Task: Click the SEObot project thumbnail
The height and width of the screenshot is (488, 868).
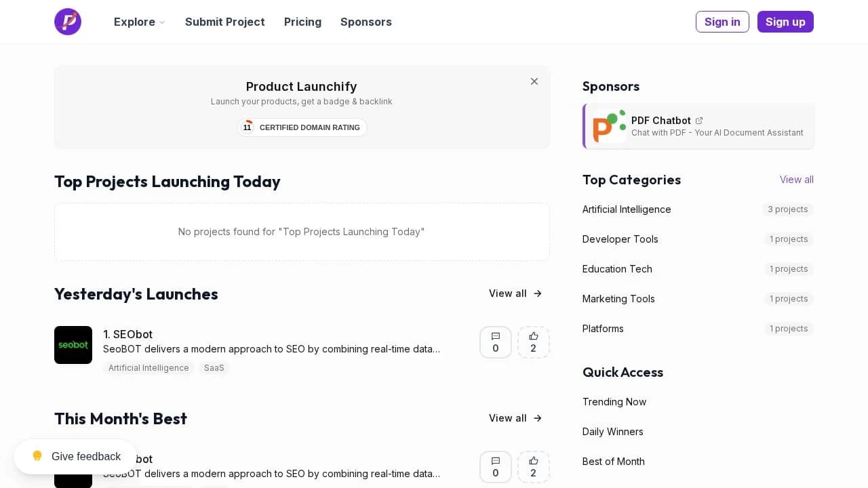Action: [73, 345]
